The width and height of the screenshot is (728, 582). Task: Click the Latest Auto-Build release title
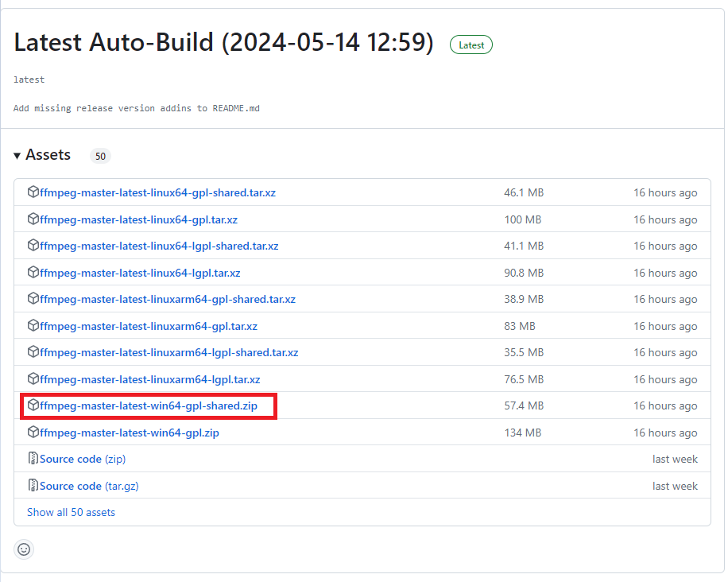[224, 43]
